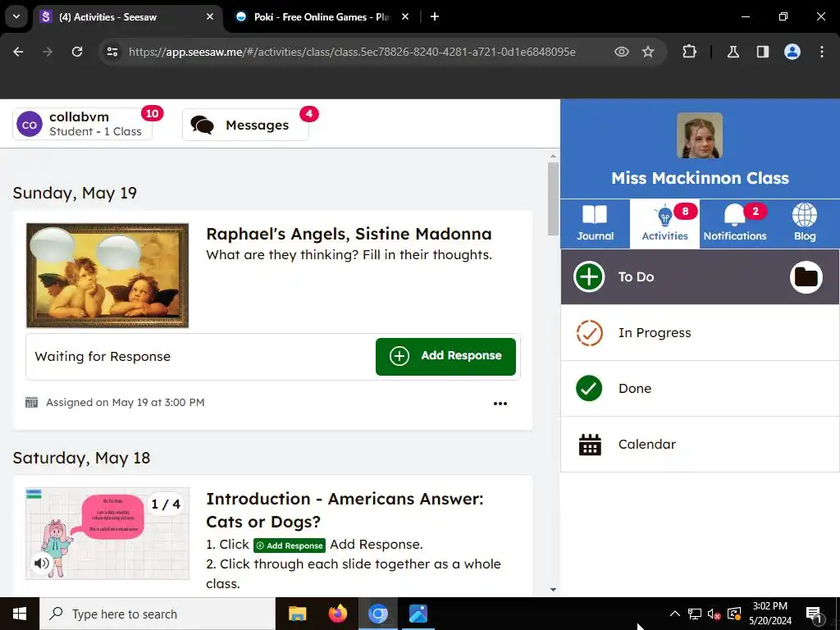
Task: Switch to the Poki Free Online Games tab
Action: pos(322,17)
